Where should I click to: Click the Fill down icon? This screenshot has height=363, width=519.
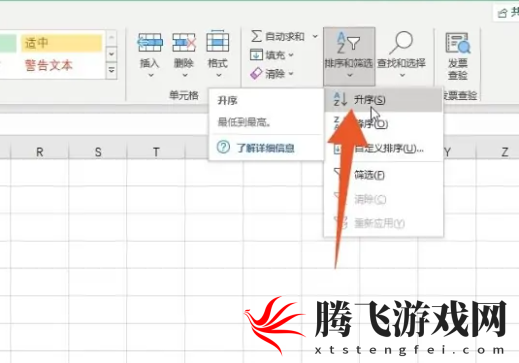(x=256, y=55)
